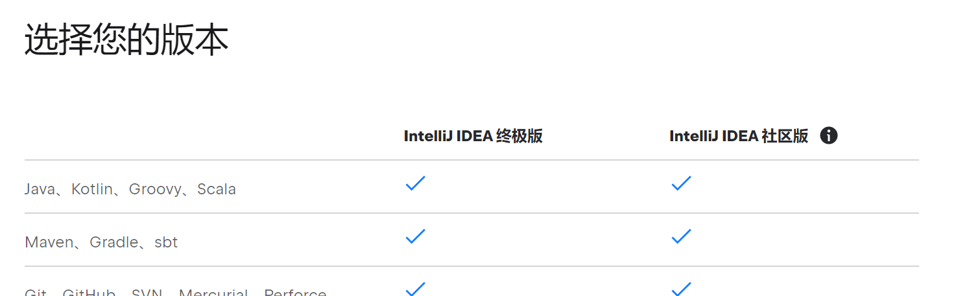This screenshot has width=980, height=296.
Task: Click the 终极版 checkmark for Git row
Action: (x=415, y=289)
